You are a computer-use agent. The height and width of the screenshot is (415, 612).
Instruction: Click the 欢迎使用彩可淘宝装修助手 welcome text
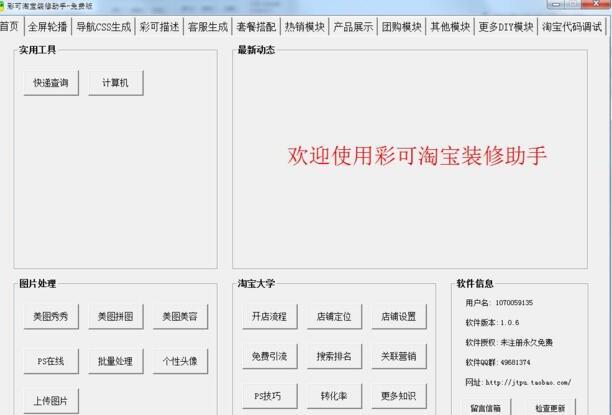pos(417,156)
